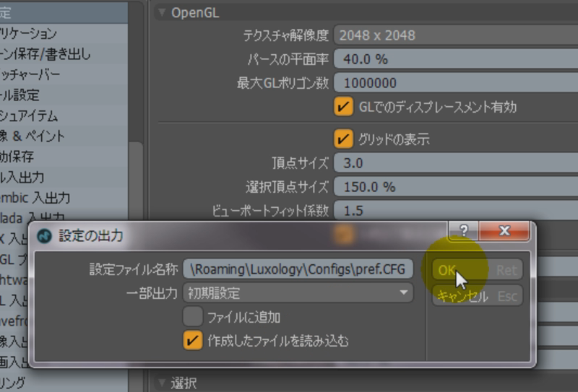Uncheck 作成したファイルを読み込む option

click(192, 340)
